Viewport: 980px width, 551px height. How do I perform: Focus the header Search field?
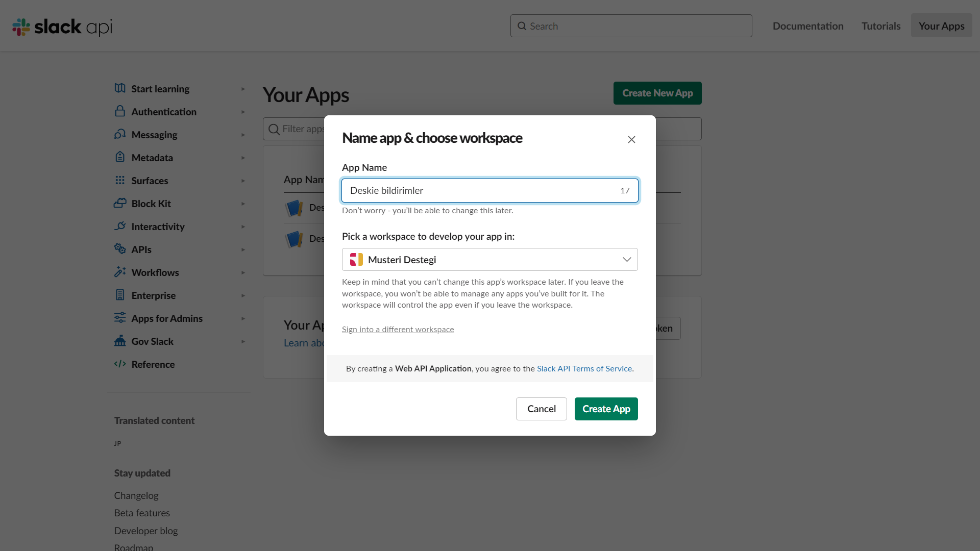(631, 26)
